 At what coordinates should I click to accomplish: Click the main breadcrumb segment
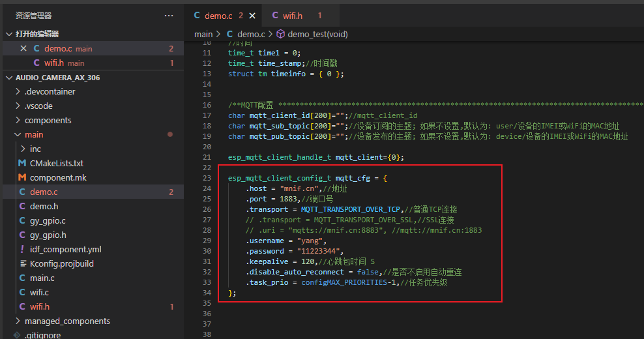[x=203, y=34]
